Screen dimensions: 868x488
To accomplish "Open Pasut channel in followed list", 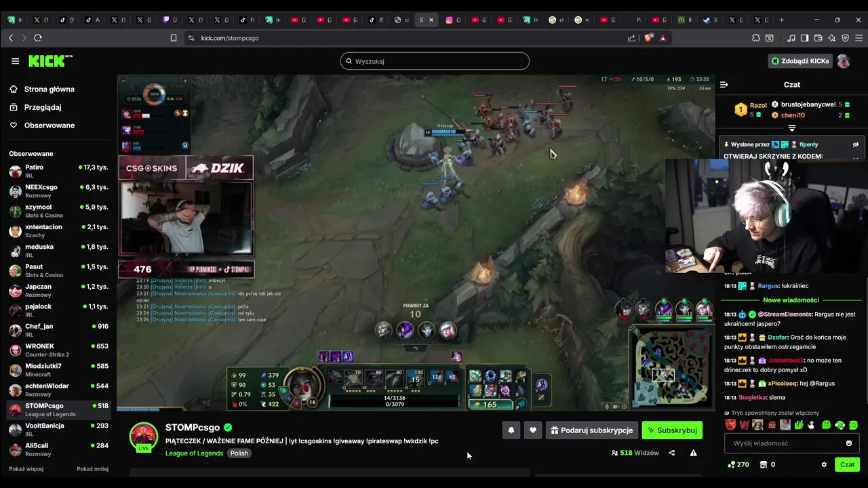I will pos(58,270).
